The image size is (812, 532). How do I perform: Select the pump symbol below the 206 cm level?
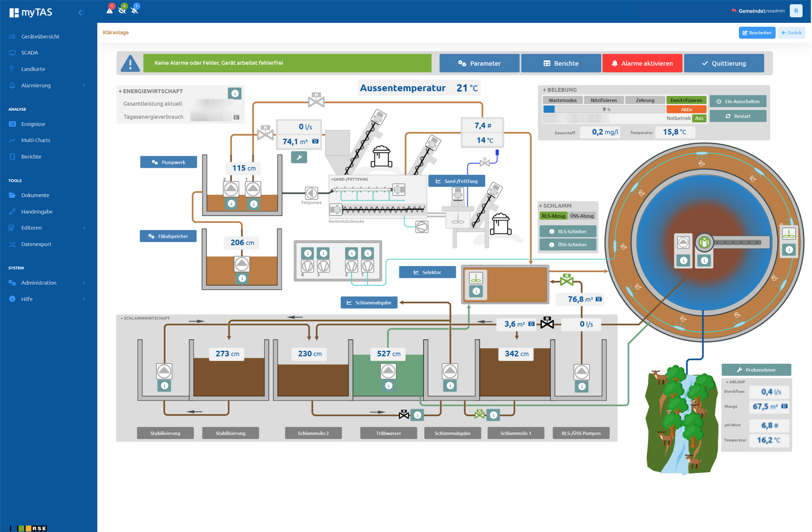(x=242, y=264)
